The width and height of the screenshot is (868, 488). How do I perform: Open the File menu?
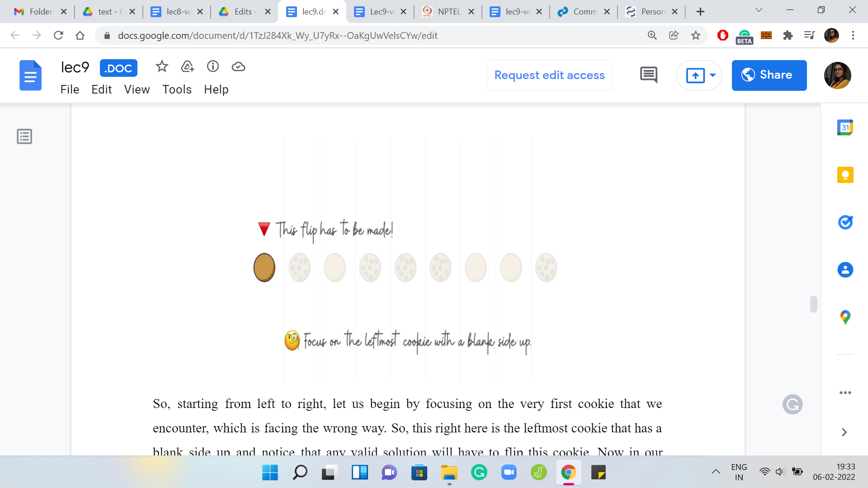click(70, 89)
